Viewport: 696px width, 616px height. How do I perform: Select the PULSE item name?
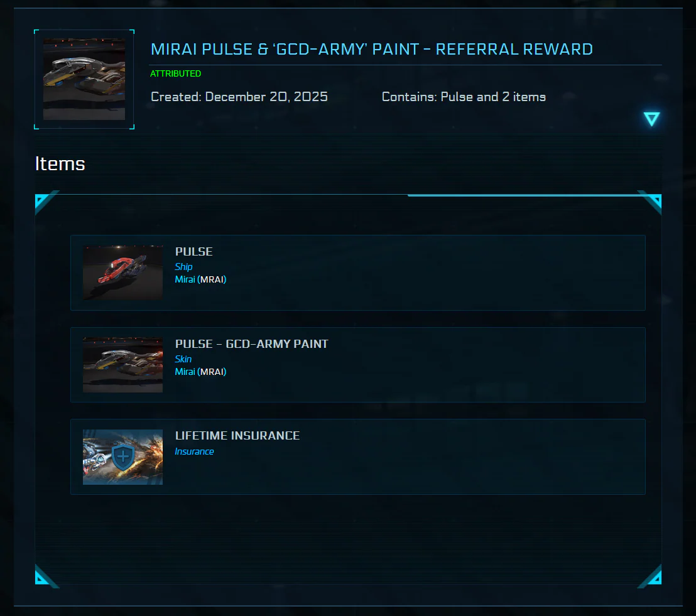click(x=193, y=252)
